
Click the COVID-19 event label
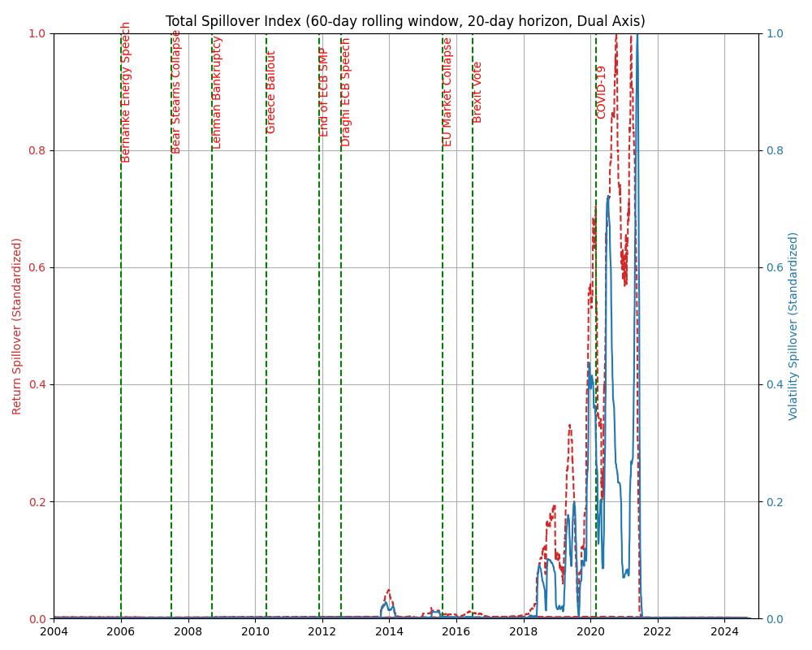click(x=602, y=92)
